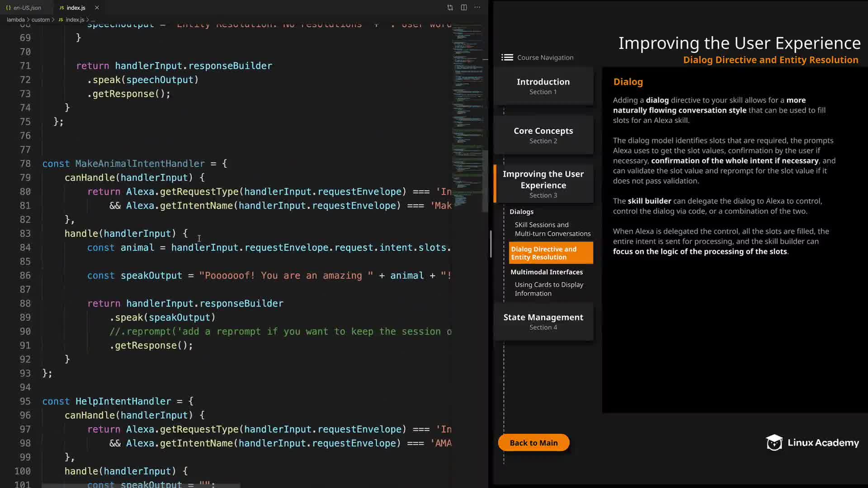Viewport: 868px width, 488px height.
Task: Click the code minimap overview
Action: pos(467,113)
